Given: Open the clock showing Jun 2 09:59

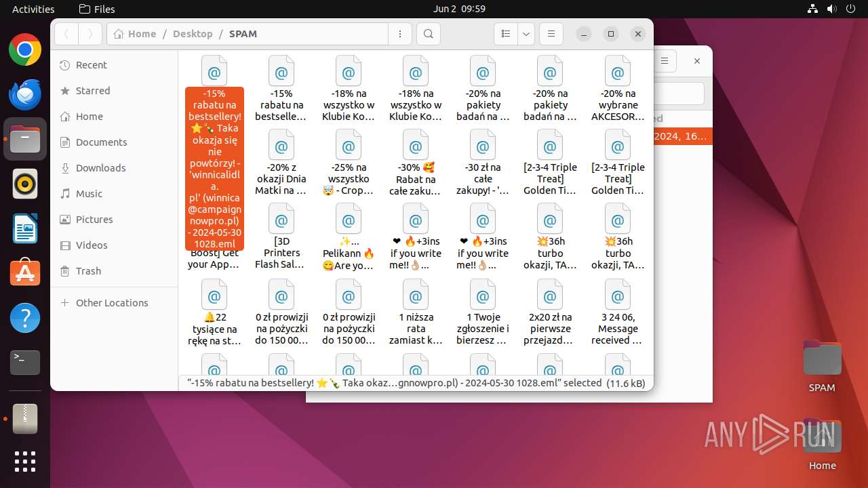Looking at the screenshot, I should (x=459, y=9).
